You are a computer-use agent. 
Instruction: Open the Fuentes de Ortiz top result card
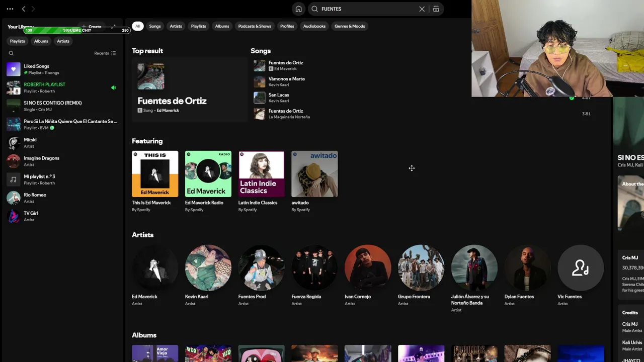click(x=190, y=89)
